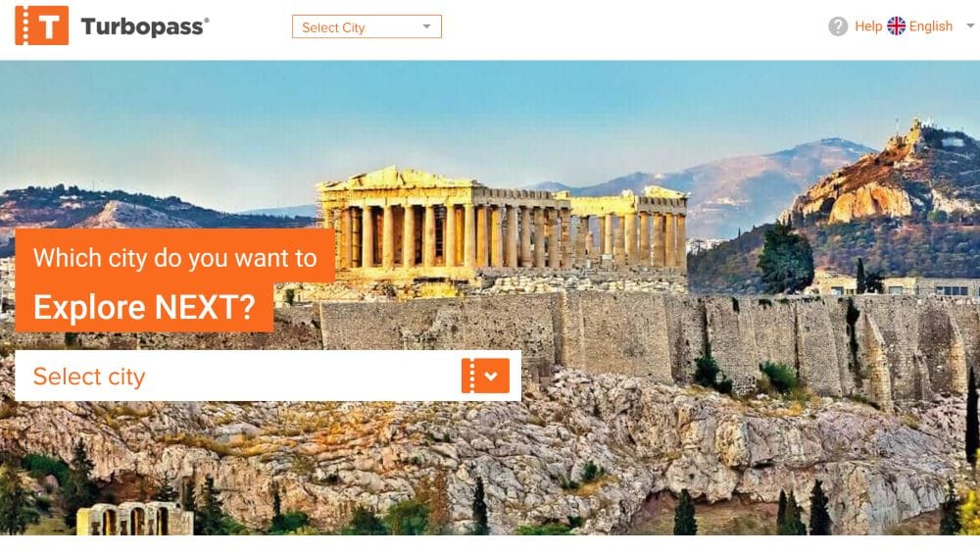This screenshot has height=557, width=980.
Task: Select the English language label
Action: [931, 26]
